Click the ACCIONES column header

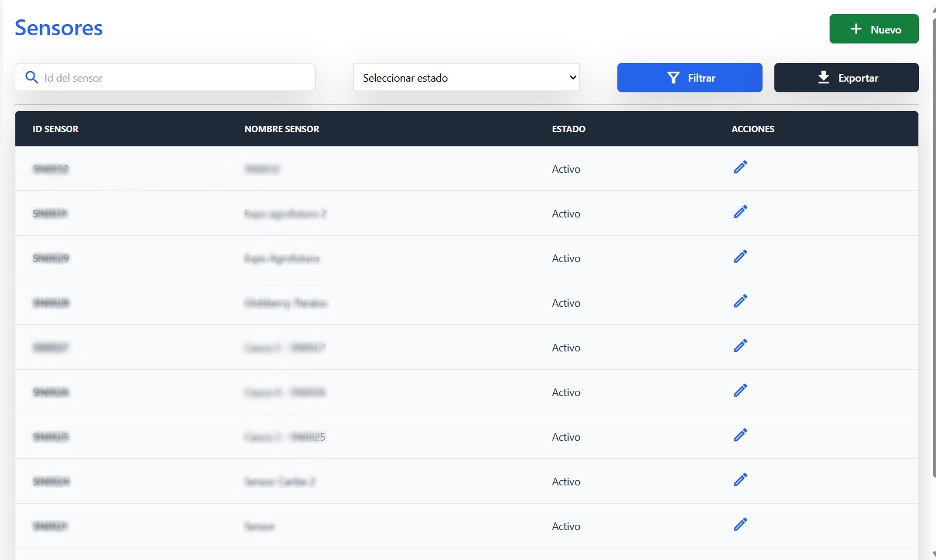[x=753, y=129]
